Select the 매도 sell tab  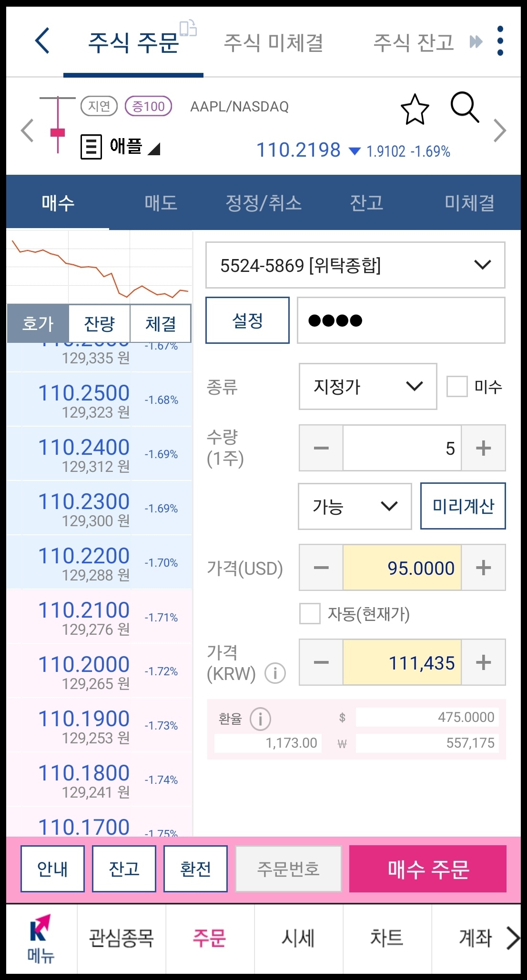coord(161,203)
